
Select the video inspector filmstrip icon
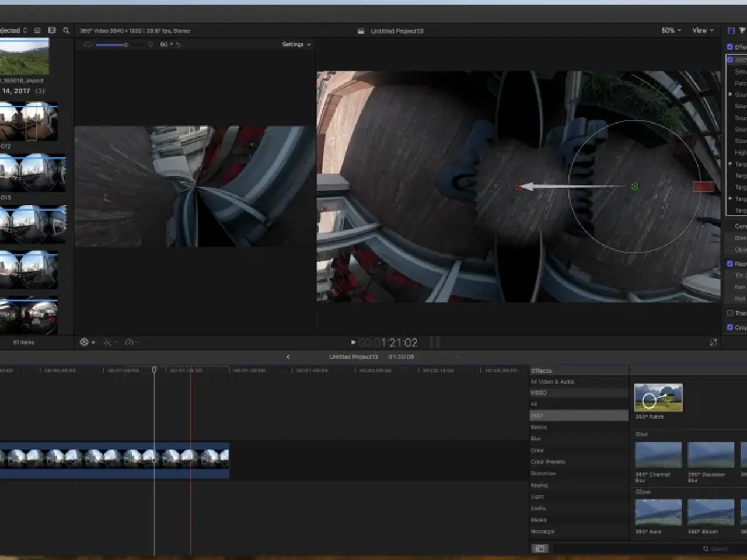click(731, 30)
